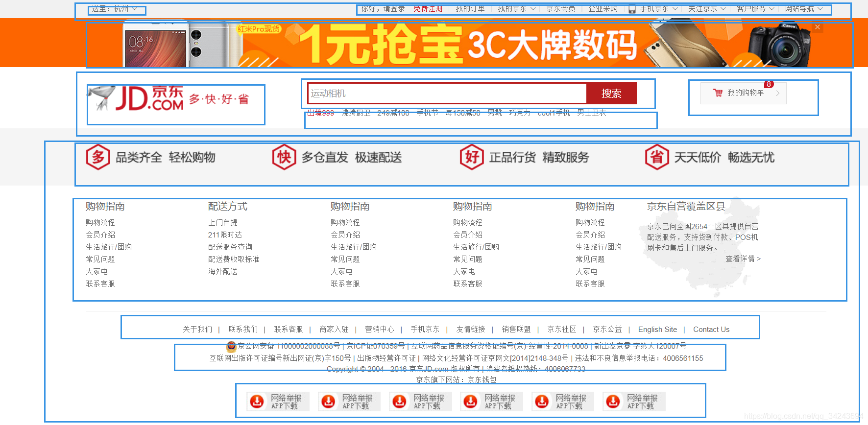
Task: Click the footer 京东社区 link
Action: [x=562, y=330]
